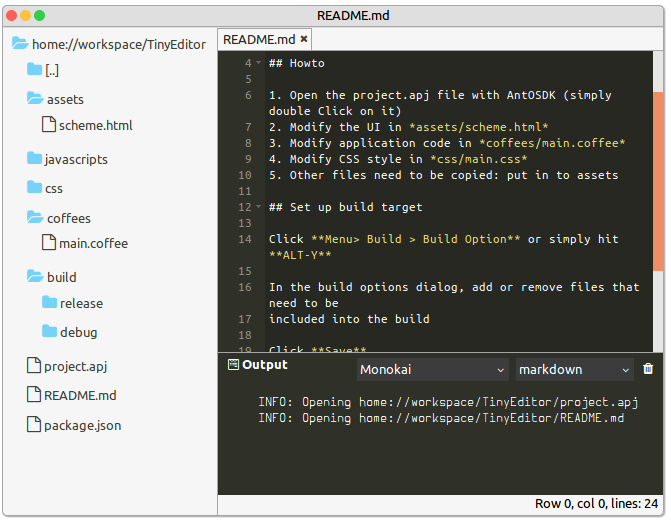The width and height of the screenshot is (671, 524).
Task: Click the project.apj file icon
Action: point(34,366)
